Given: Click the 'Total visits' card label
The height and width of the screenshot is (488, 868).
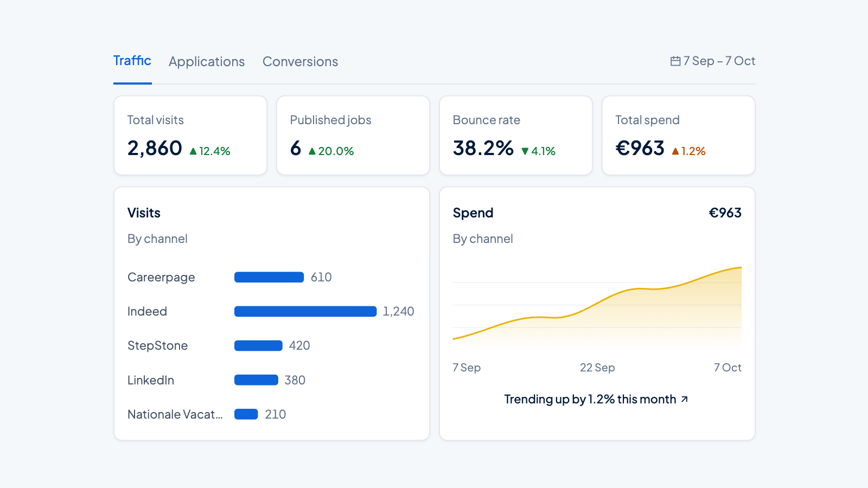Looking at the screenshot, I should [156, 120].
